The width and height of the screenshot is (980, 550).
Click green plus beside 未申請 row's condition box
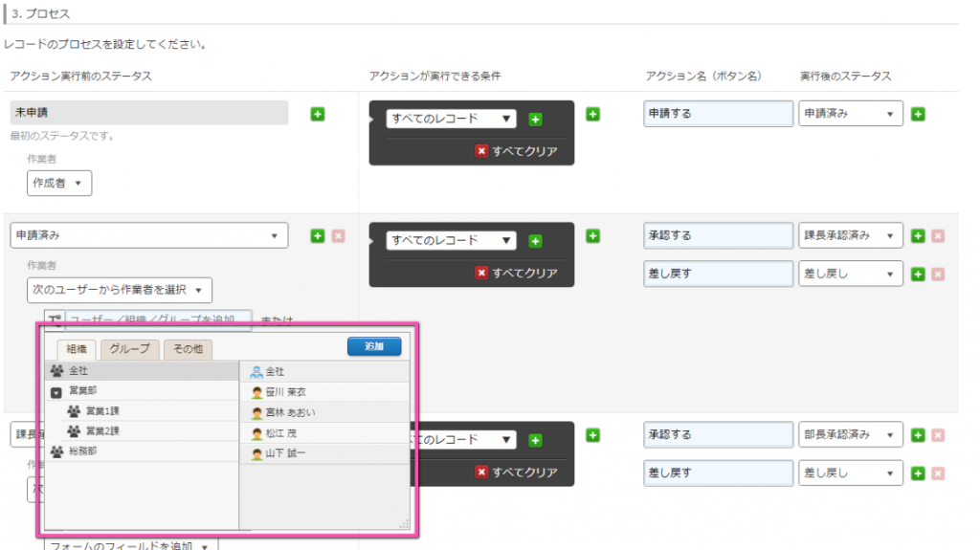(x=593, y=115)
